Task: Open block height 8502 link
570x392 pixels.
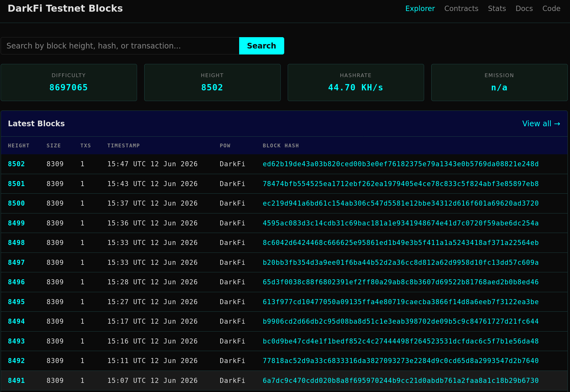Action: pyautogui.click(x=16, y=164)
